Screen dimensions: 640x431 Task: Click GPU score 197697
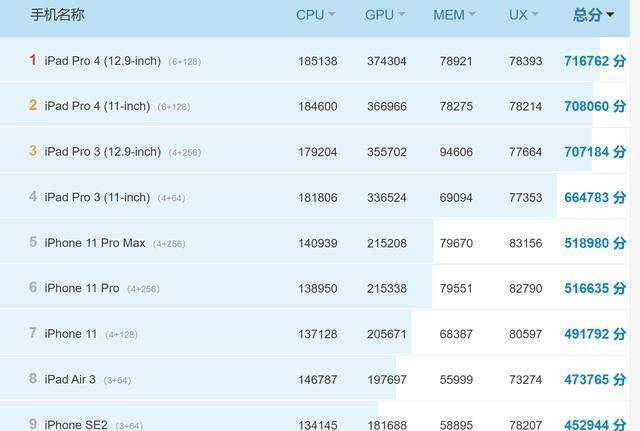pyautogui.click(x=387, y=380)
